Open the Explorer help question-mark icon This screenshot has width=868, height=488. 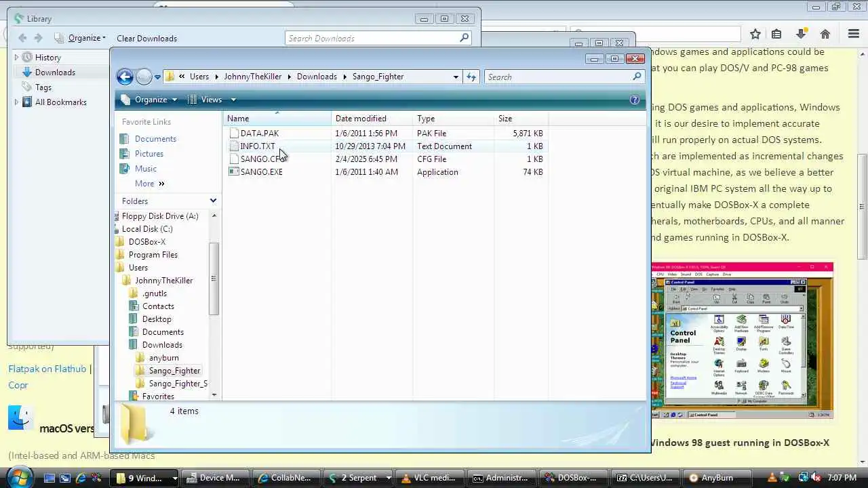[x=635, y=100]
